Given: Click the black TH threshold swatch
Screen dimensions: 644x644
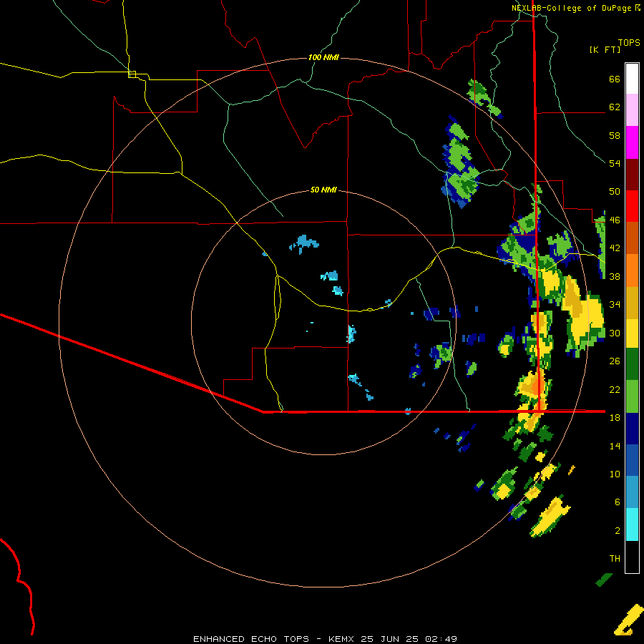Looking at the screenshot, I should point(632,557).
